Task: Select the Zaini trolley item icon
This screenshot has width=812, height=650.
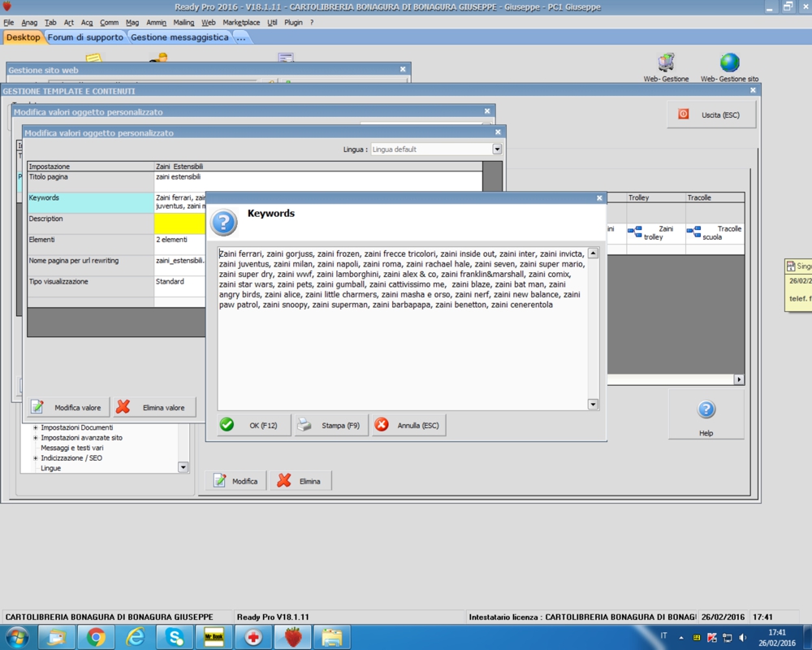Action: 635,232
